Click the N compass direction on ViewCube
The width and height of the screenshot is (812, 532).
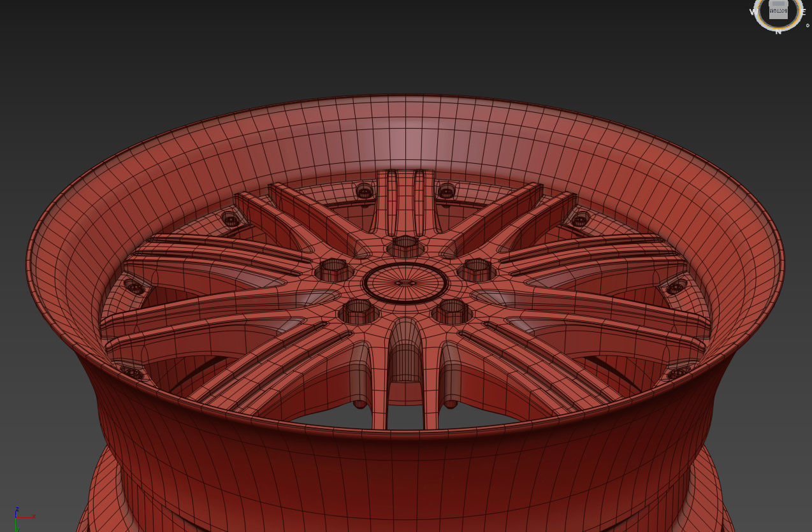[x=778, y=32]
